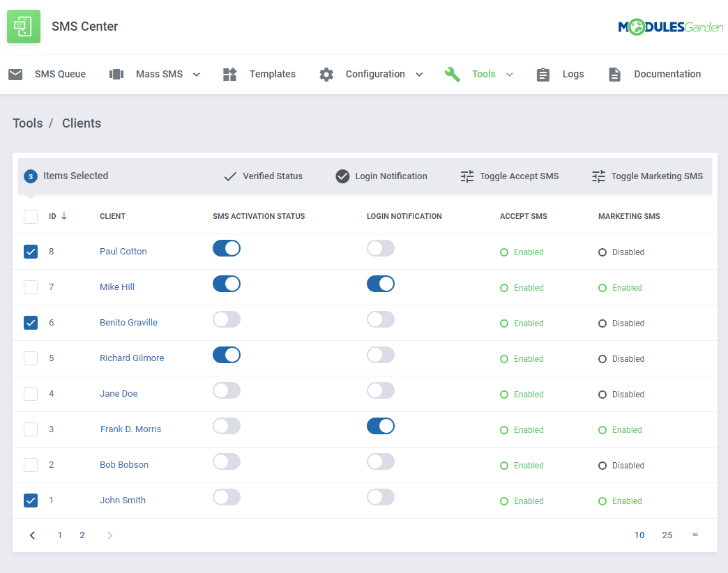Click the ID column sort arrow
Image resolution: width=728 pixels, height=573 pixels.
(64, 215)
